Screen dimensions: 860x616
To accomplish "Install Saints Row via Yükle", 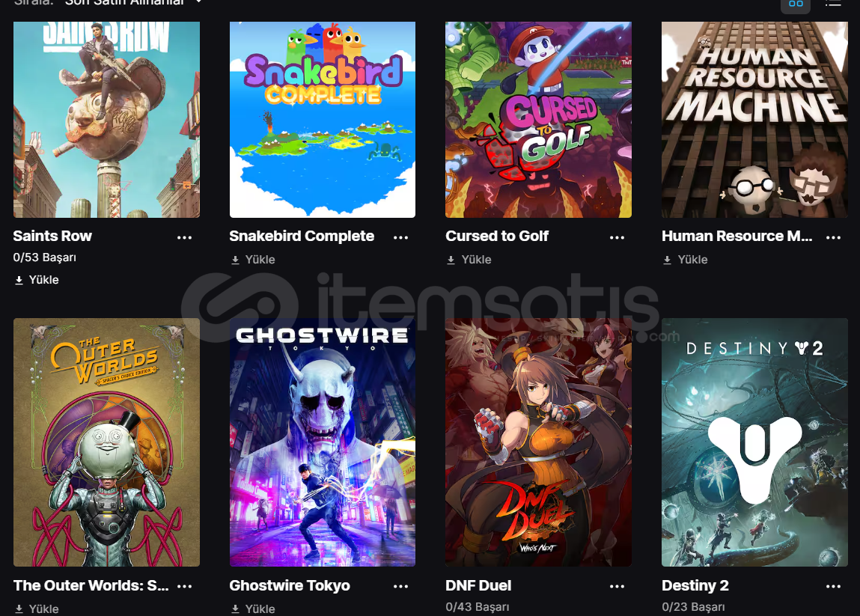I will (37, 280).
